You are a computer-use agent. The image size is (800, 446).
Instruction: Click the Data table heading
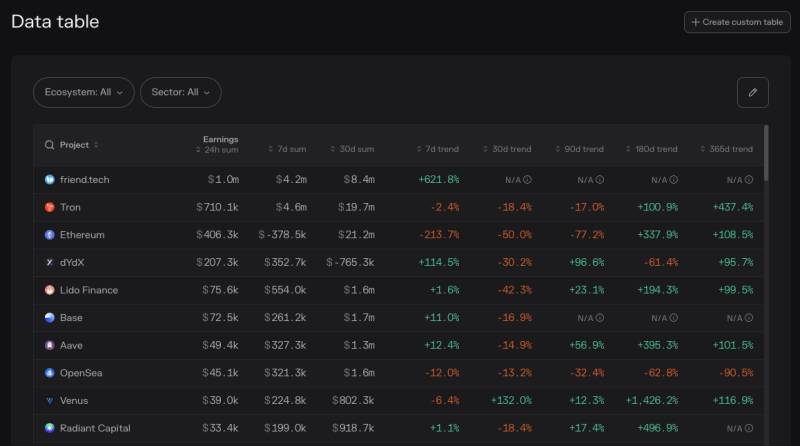click(55, 21)
